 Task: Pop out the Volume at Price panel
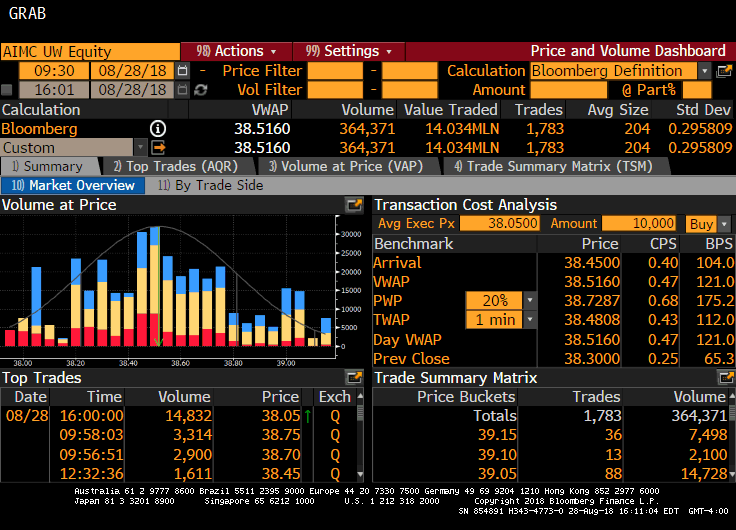(x=354, y=205)
